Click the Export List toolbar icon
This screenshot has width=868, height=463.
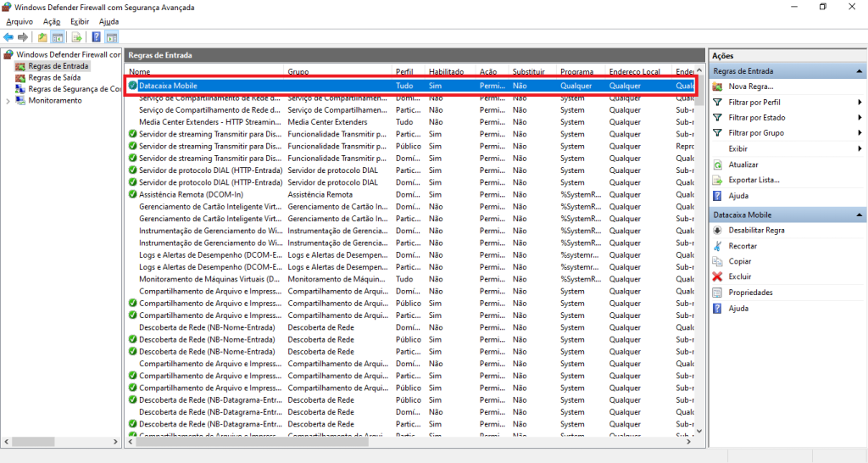(76, 37)
